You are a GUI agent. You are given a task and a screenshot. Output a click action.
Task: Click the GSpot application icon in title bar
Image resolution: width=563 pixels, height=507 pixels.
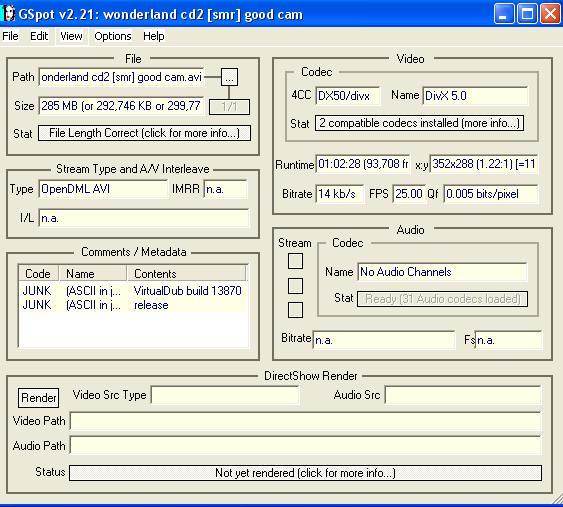click(x=9, y=14)
